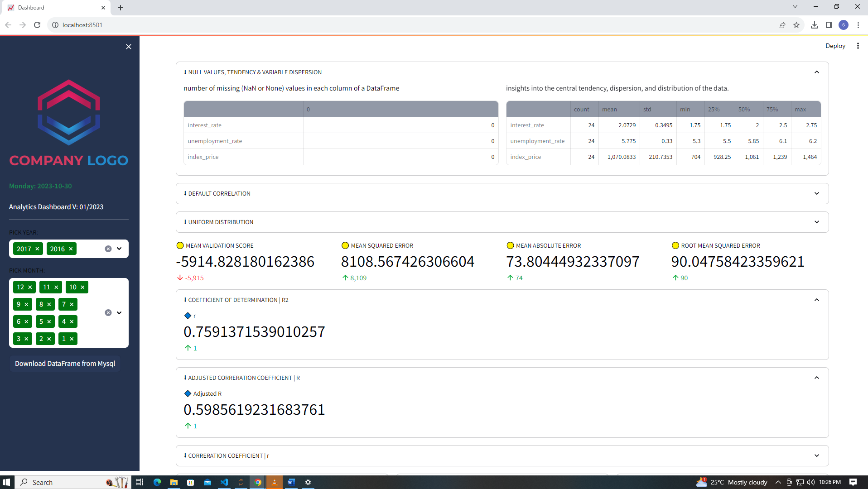The width and height of the screenshot is (868, 489).
Task: Open browser downloads
Action: coord(814,25)
